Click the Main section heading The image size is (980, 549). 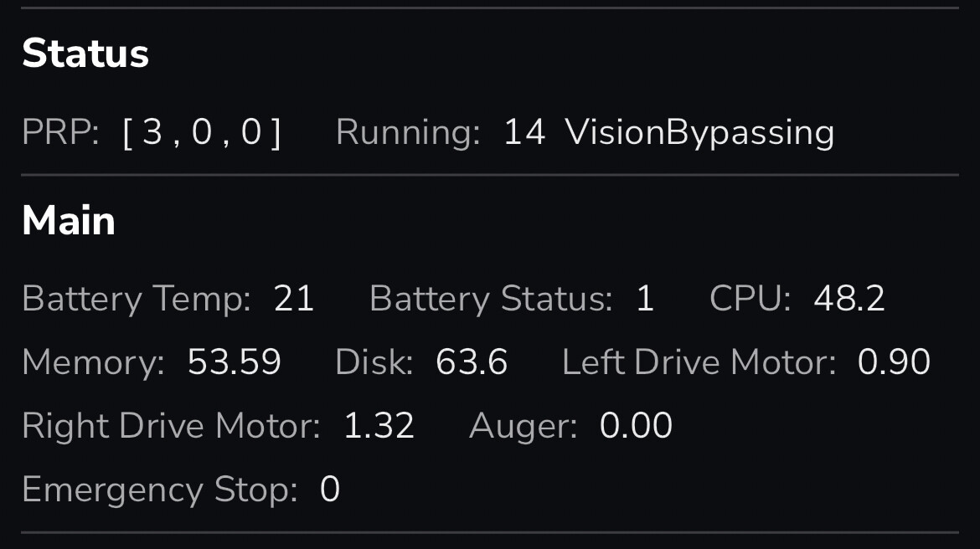tap(69, 221)
